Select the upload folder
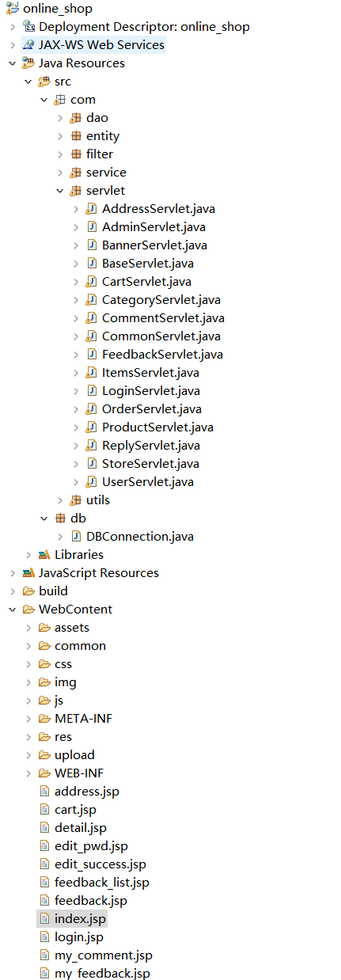This screenshot has width=341, height=980. tap(74, 755)
